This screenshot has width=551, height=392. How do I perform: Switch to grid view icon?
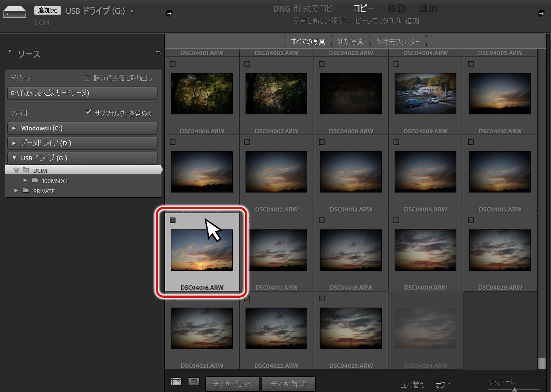point(176,381)
